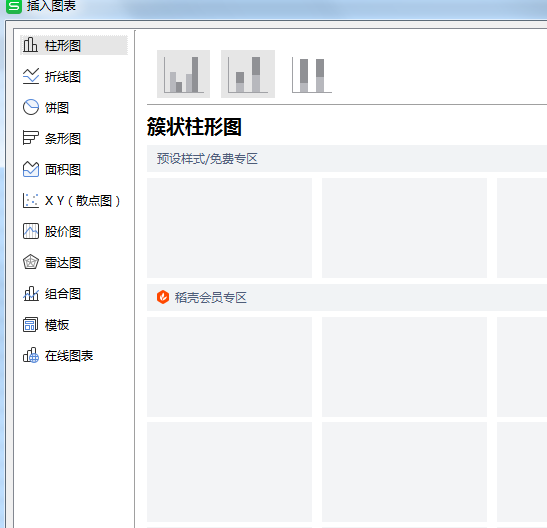
Task: Select the 100% stacked column subtype icon
Action: 312,74
